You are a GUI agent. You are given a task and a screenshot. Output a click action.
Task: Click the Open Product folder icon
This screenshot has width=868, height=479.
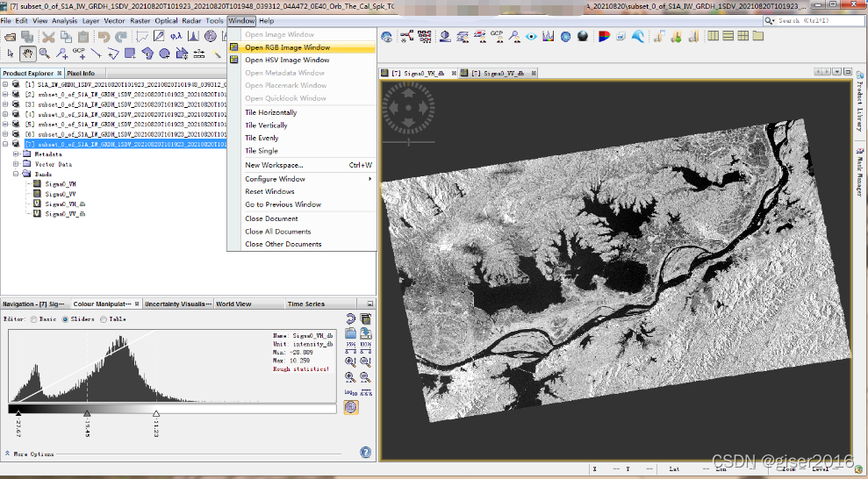click(10, 37)
